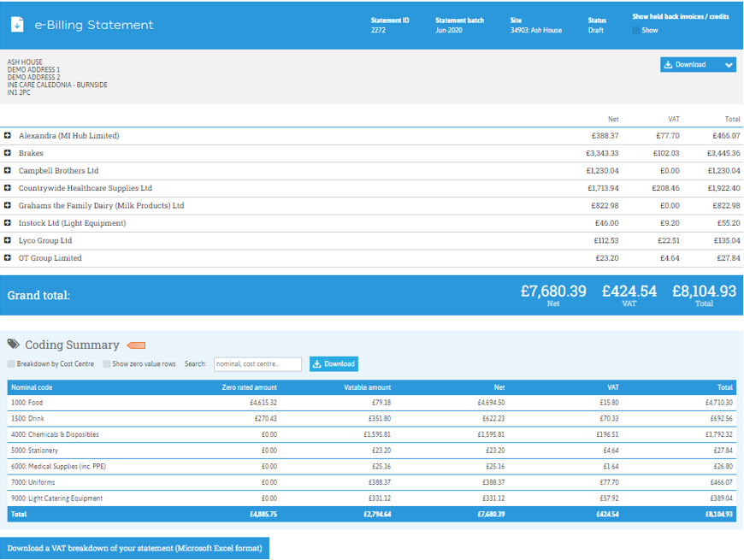Click Statement ID value 2272
The image size is (744, 560).
(378, 30)
